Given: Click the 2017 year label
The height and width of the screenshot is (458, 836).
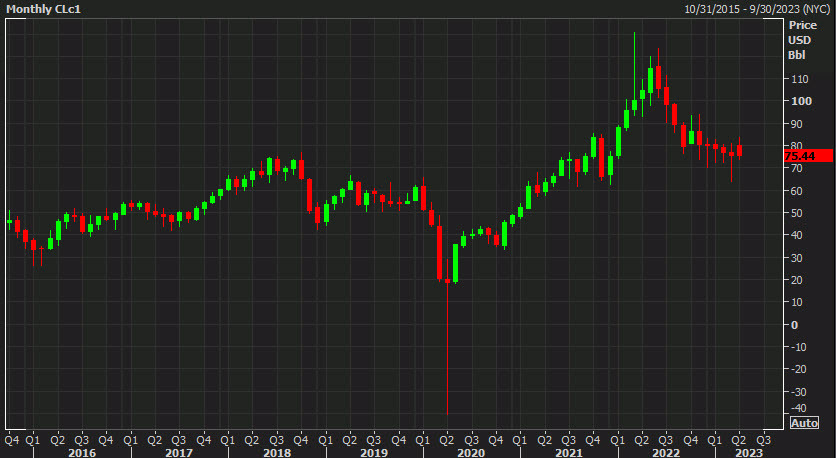Looking at the screenshot, I should pos(179,453).
